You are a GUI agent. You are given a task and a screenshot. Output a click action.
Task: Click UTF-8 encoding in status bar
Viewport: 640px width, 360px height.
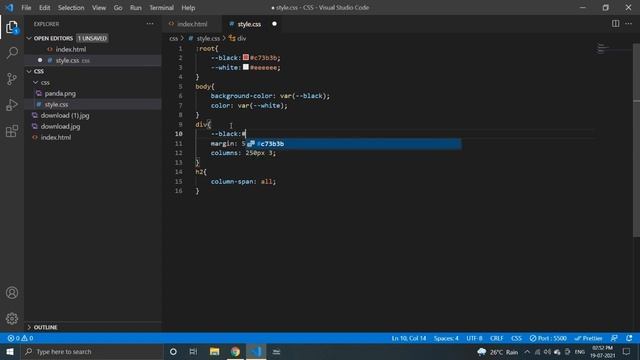(x=474, y=338)
